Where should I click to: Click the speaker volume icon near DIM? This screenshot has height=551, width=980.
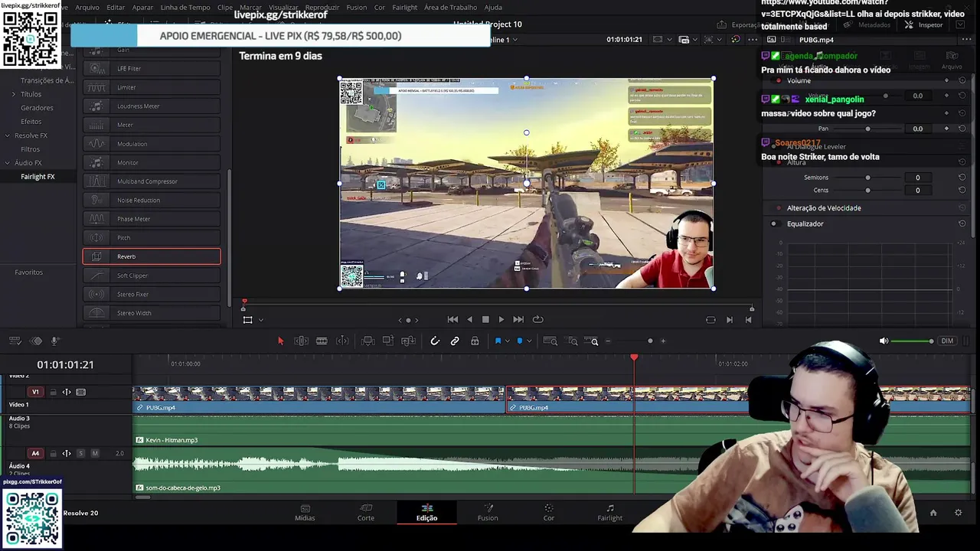[884, 341]
